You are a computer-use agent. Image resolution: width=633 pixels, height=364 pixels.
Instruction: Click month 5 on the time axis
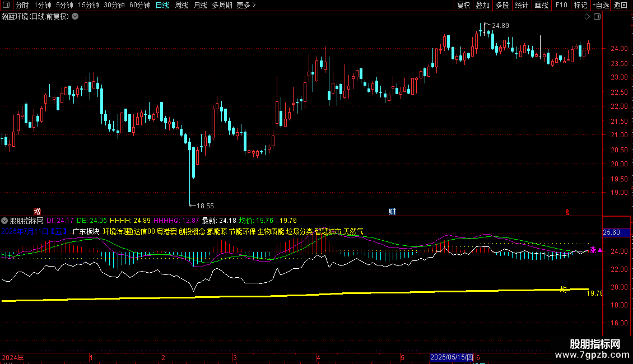tap(403, 358)
